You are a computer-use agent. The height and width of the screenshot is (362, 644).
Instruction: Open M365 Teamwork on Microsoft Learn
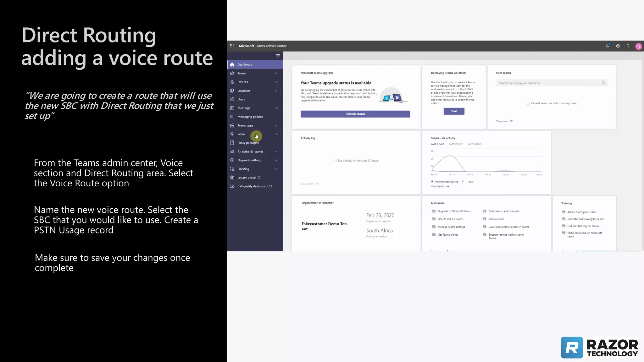pyautogui.click(x=585, y=235)
